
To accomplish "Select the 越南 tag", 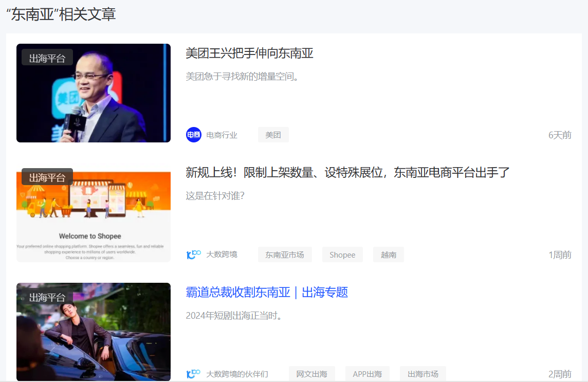I will (389, 254).
